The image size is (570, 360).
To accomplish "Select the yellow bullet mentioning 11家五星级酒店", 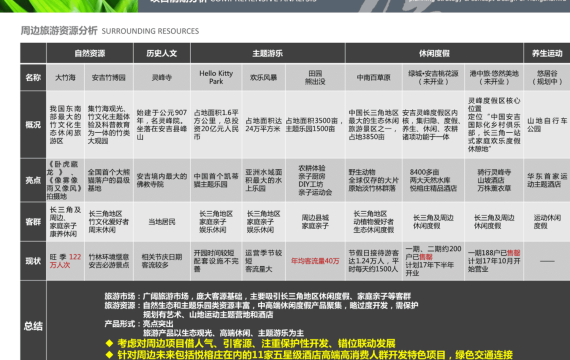I will 309,355.
